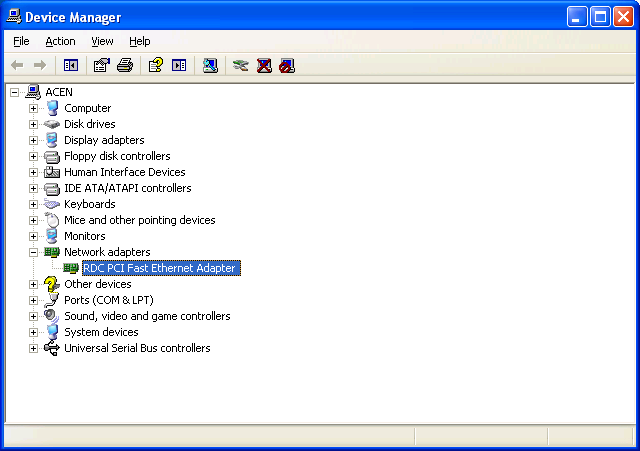Select the ACEN computer name

point(59,92)
